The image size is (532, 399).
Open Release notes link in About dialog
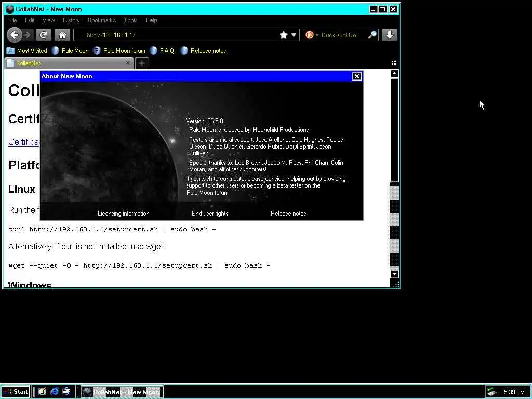pos(288,214)
